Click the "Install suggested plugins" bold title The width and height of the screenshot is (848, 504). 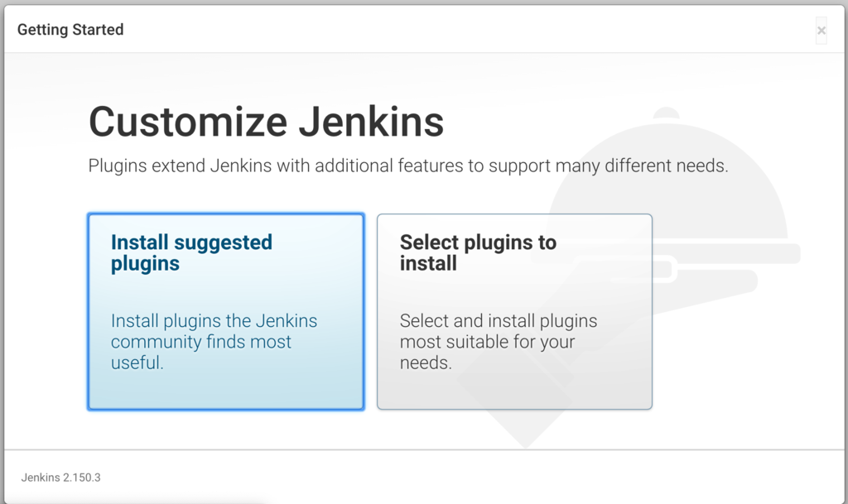point(191,252)
